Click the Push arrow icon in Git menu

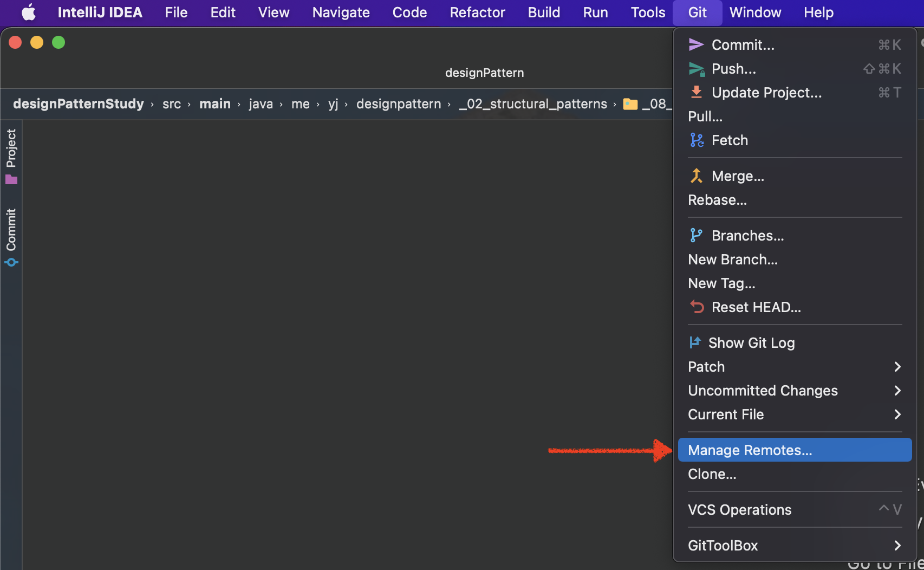[697, 69]
